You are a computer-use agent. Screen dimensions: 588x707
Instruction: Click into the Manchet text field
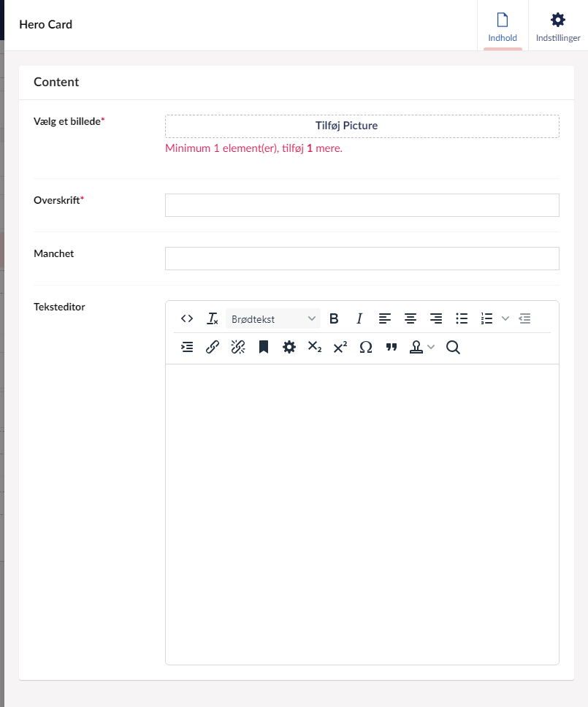[362, 259]
